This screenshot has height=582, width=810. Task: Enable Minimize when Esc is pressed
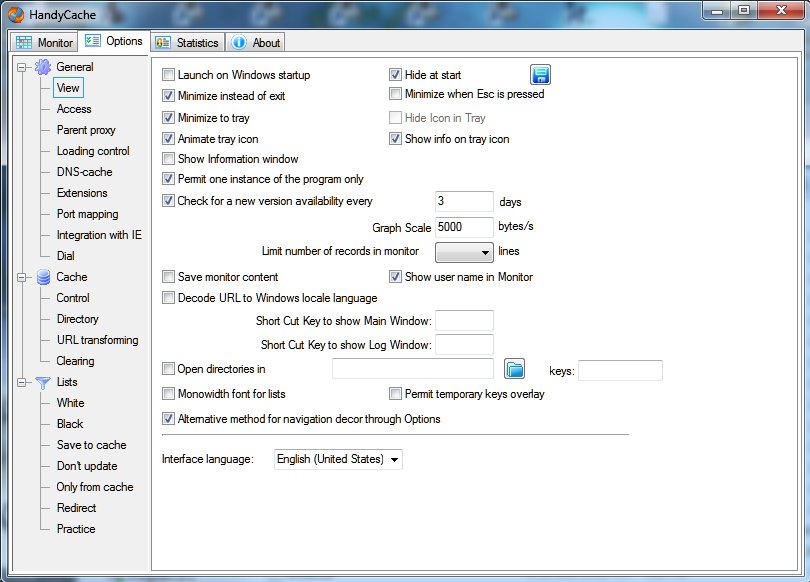(395, 93)
